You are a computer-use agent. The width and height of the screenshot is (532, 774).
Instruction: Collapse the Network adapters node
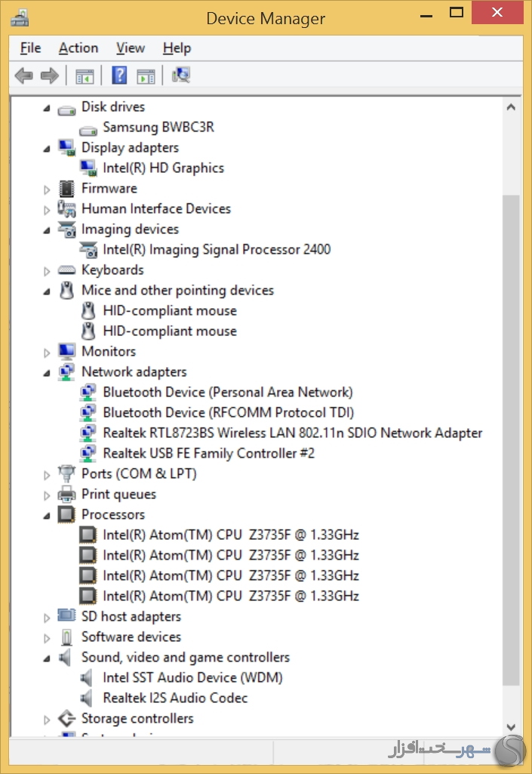(x=46, y=373)
